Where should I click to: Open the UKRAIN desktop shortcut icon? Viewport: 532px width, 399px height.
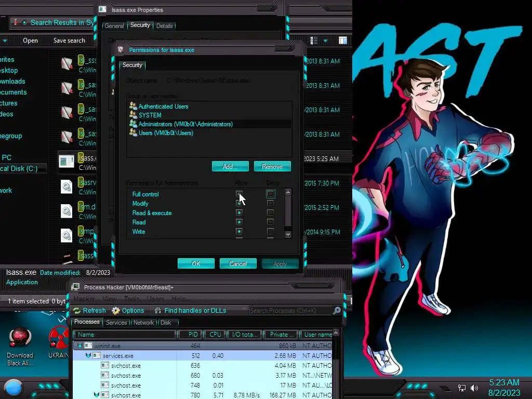[58, 338]
